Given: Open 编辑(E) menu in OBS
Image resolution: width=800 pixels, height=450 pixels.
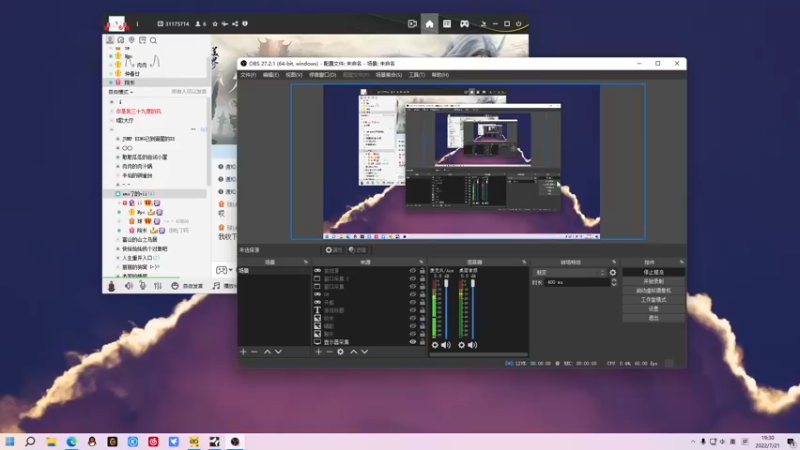Looking at the screenshot, I should 270,74.
